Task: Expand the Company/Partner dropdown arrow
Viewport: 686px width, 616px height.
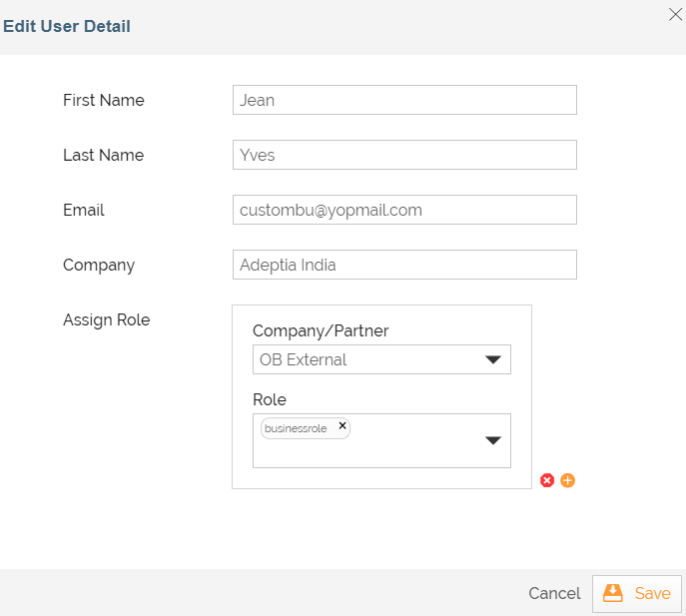Action: 493,360
